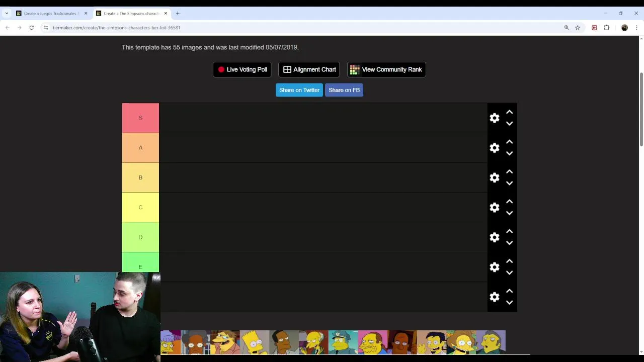Move E tier row down with arrow
Screen dimensions: 644x362
tap(509, 273)
